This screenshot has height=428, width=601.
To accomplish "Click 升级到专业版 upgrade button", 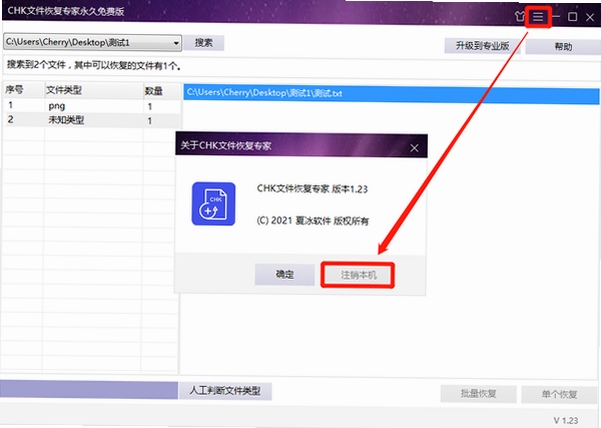I will click(x=482, y=46).
